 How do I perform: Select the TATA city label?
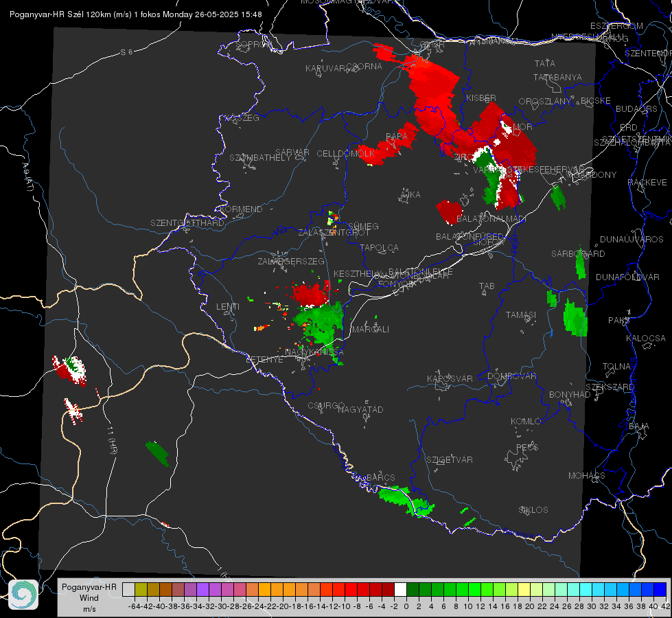coord(545,63)
